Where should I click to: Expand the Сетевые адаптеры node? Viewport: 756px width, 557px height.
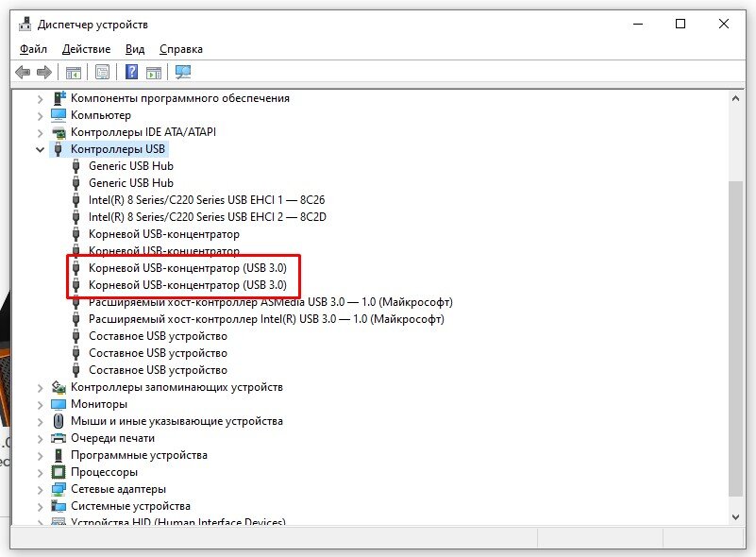(40, 489)
